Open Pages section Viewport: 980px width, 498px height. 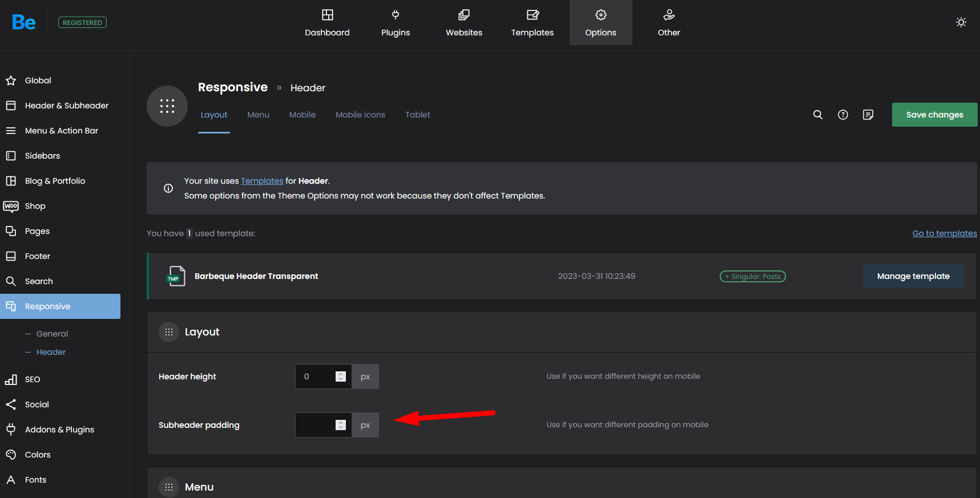coord(61,231)
